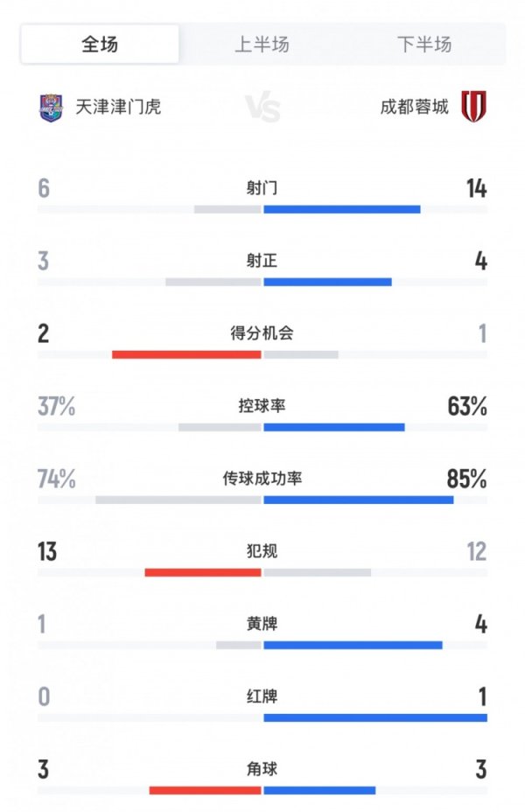Click the 射正 (shots on target) label
The width and height of the screenshot is (525, 812).
(x=262, y=260)
